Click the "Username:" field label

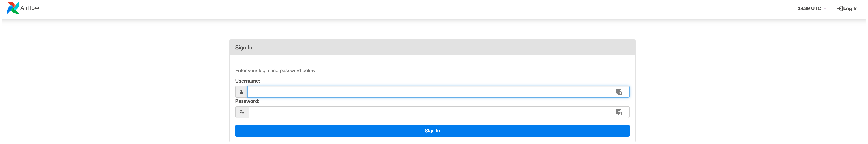point(248,81)
